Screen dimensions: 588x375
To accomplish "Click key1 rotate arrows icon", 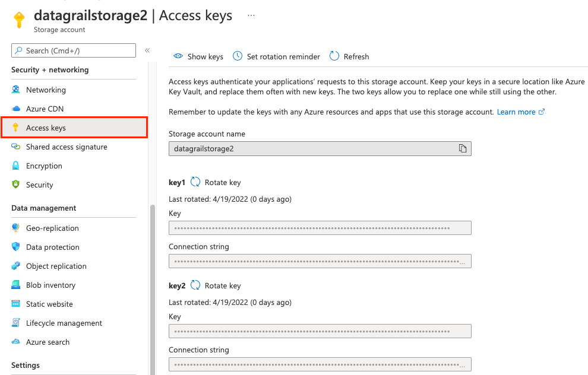I will 195,182.
